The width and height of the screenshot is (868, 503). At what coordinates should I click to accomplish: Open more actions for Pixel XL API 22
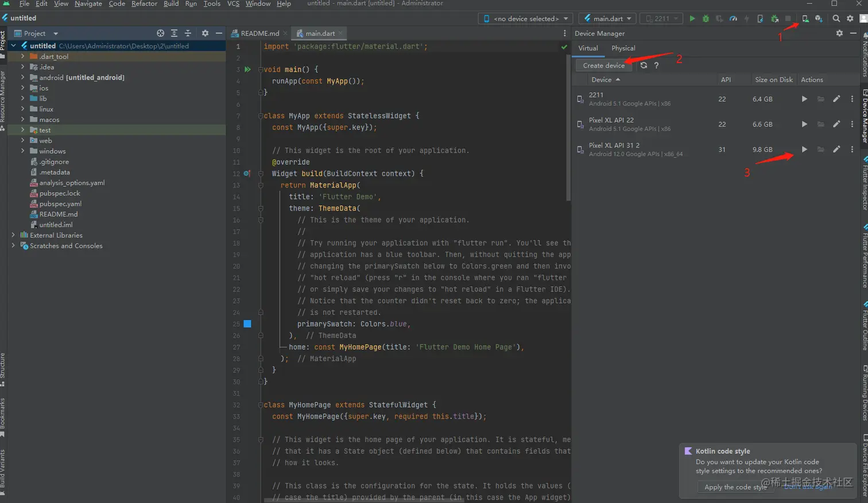(852, 124)
